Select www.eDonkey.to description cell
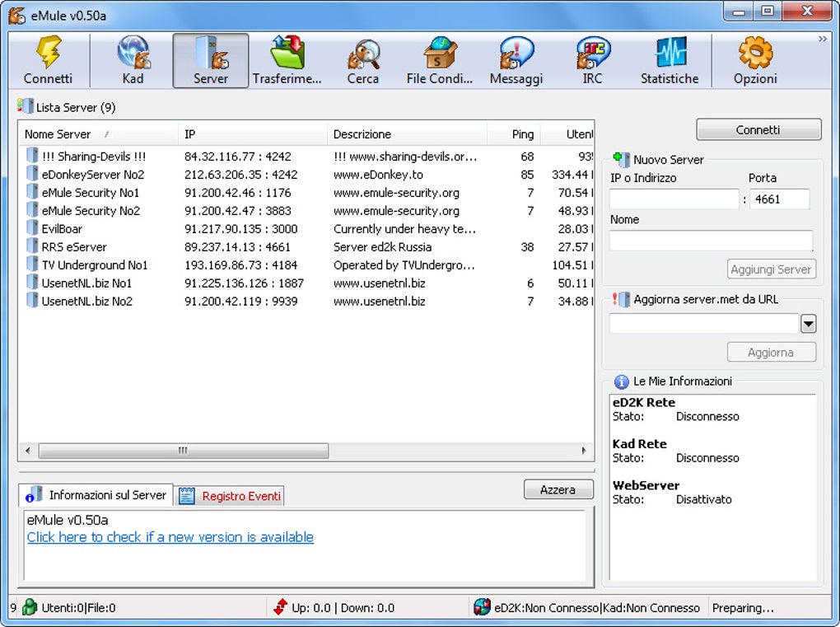Viewport: 840px width, 627px height. pyautogui.click(x=378, y=175)
